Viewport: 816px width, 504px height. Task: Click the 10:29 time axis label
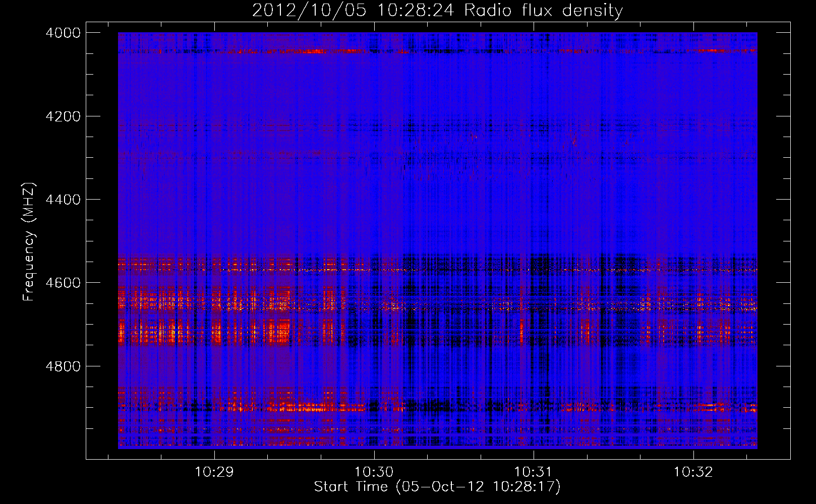(x=214, y=472)
